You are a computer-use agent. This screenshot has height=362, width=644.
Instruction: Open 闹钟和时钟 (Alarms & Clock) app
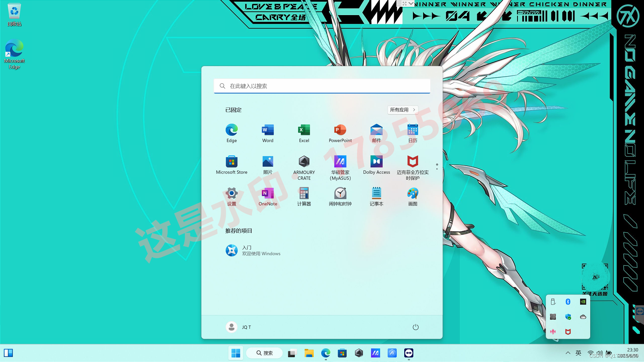[340, 197]
